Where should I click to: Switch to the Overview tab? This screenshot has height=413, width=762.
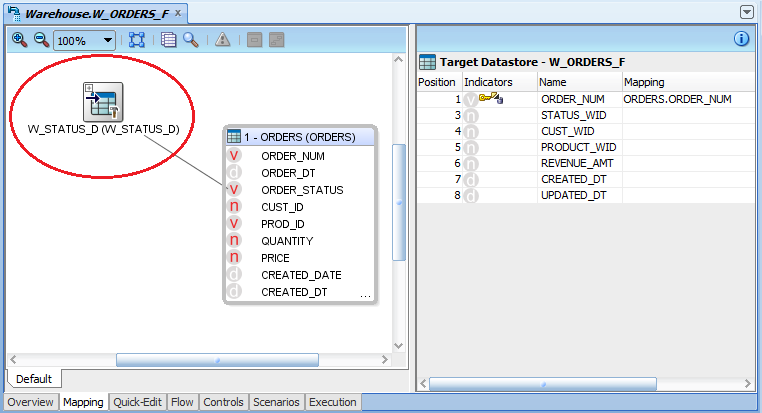coord(31,402)
